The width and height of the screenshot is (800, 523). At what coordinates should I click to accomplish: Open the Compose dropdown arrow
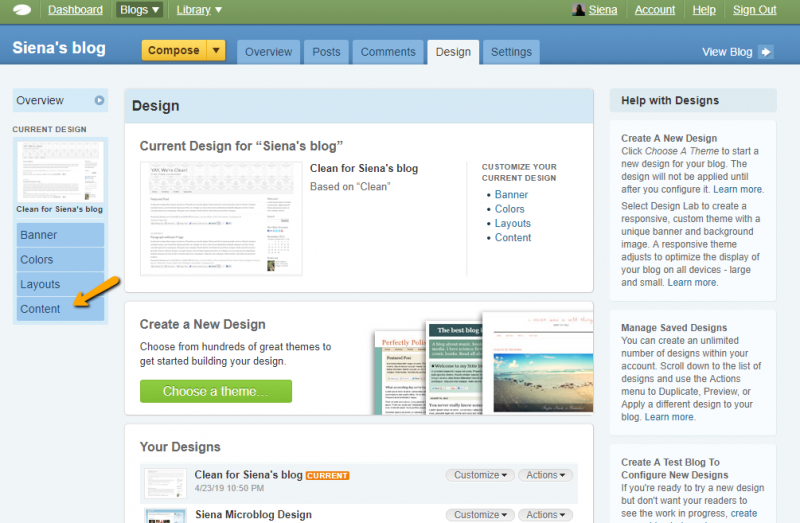click(x=217, y=51)
